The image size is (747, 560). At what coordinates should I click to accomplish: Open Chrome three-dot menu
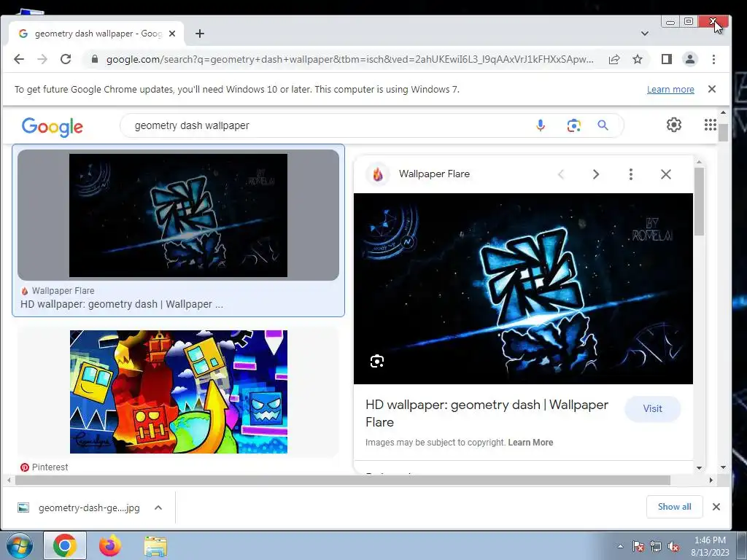coord(713,59)
